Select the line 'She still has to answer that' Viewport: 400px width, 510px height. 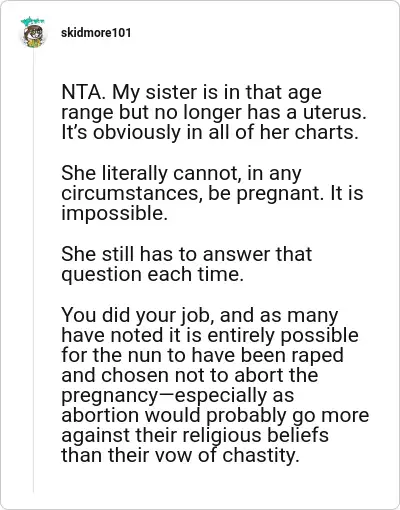[186, 254]
